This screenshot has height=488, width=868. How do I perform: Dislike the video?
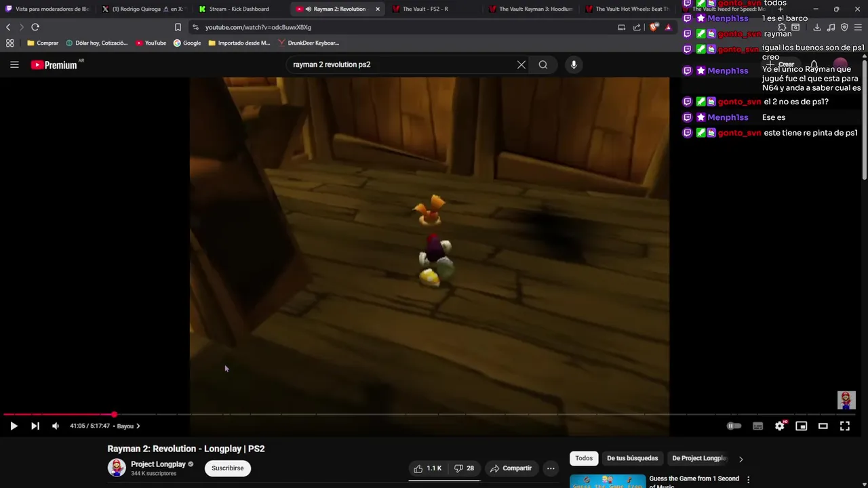click(464, 468)
